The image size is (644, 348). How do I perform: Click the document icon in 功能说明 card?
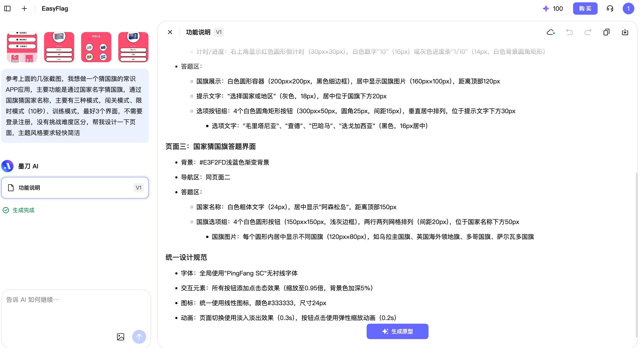(11, 188)
